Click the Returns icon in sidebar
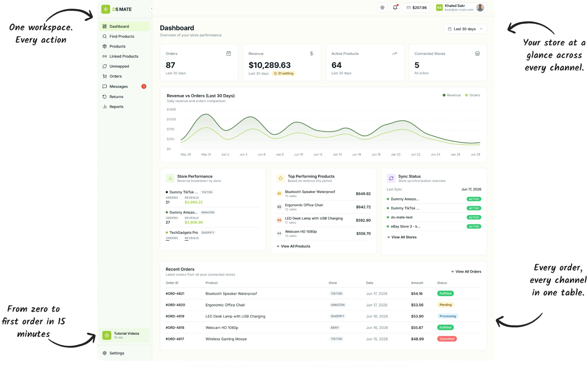Viewport: 588px width, 367px height. pyautogui.click(x=105, y=97)
